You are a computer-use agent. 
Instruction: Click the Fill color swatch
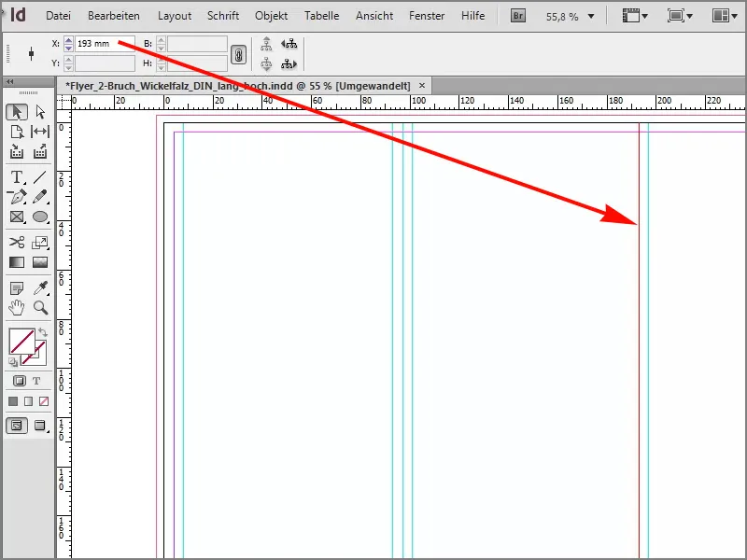(21, 342)
